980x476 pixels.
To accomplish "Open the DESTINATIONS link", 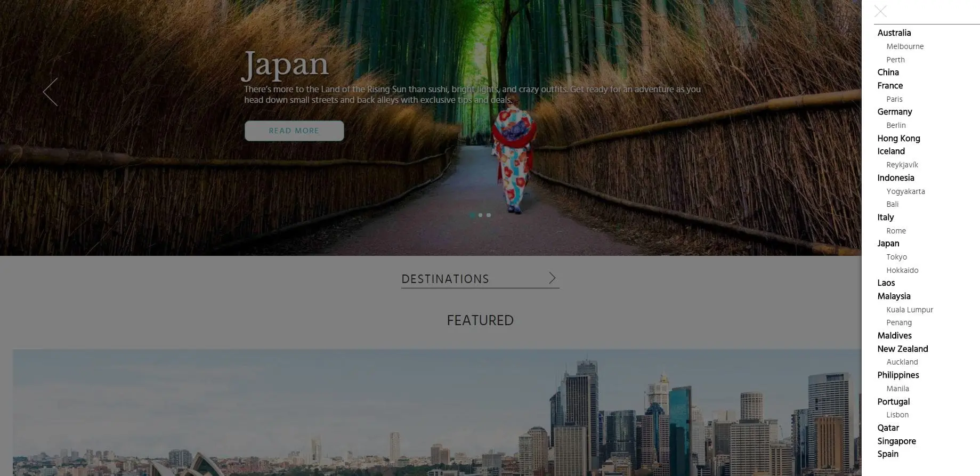I will 445,279.
